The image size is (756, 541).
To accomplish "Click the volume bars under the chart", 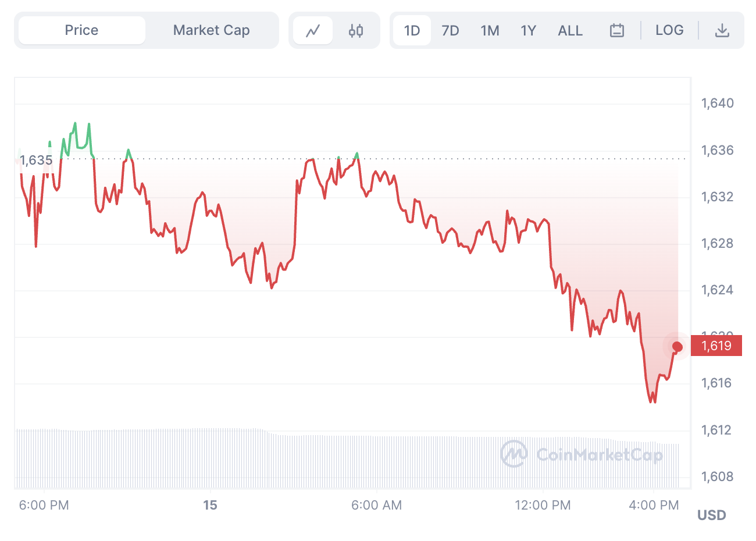I will 348,458.
